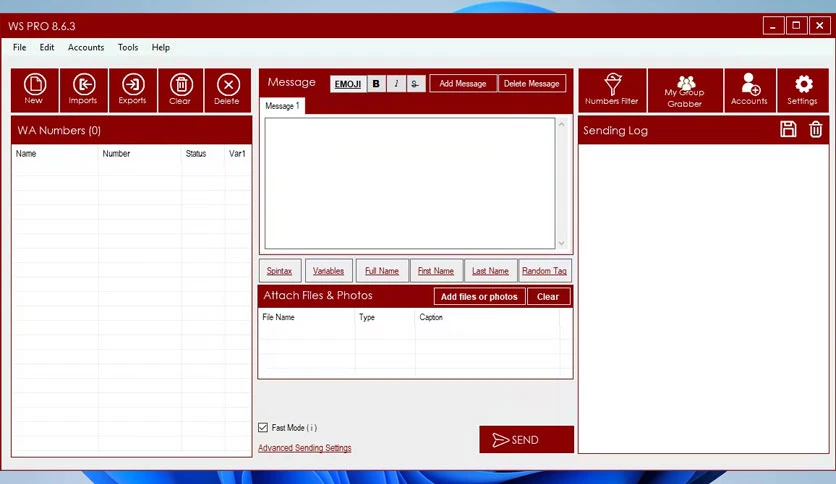
Task: Insert Random Tag placeholder
Action: 545,271
